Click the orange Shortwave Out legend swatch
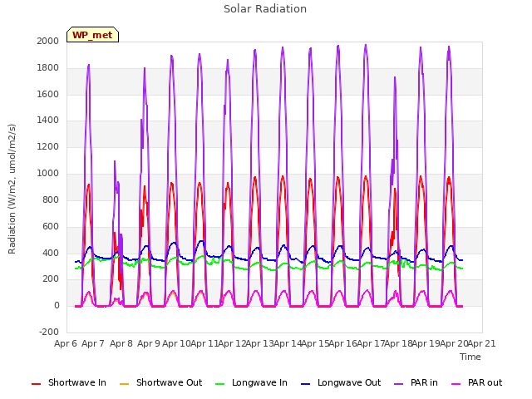 pos(125,384)
